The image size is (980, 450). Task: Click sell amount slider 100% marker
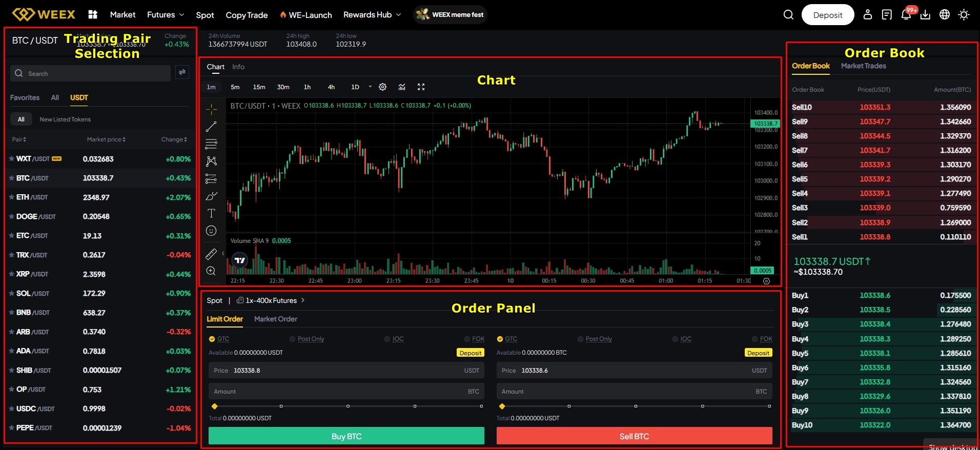click(769, 406)
